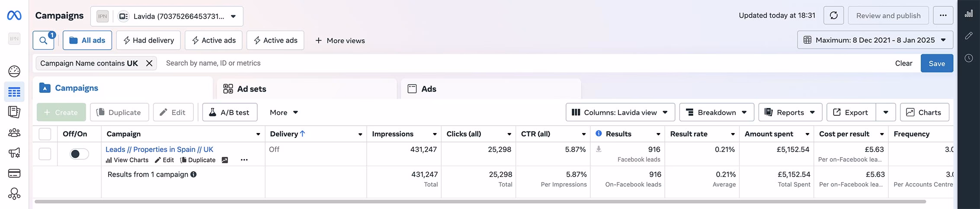Click the Meta logo icon
This screenshot has height=209, width=980.
tap(14, 16)
